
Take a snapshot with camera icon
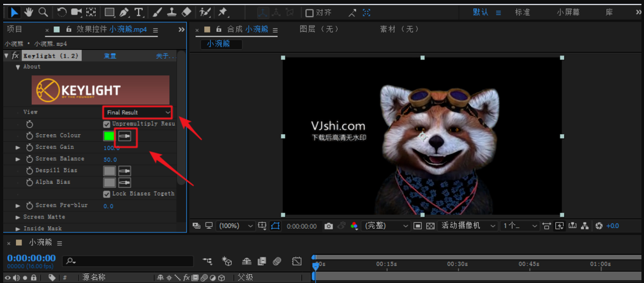(329, 226)
